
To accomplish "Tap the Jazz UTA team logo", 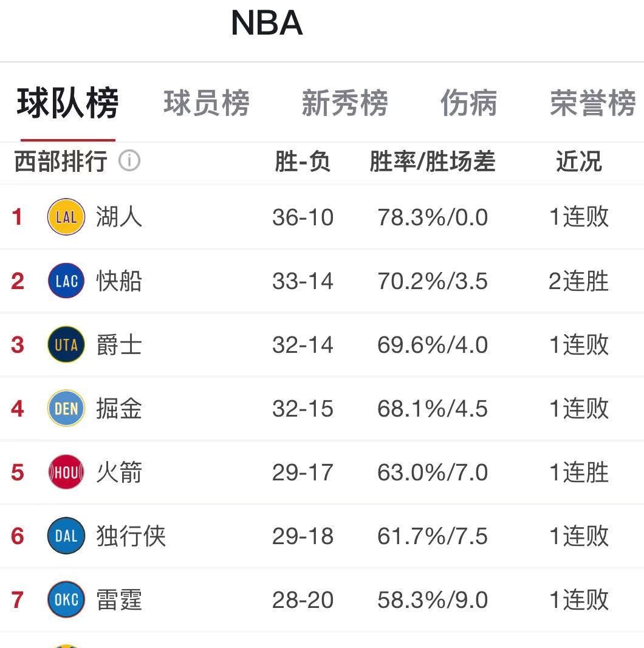I will click(x=66, y=345).
